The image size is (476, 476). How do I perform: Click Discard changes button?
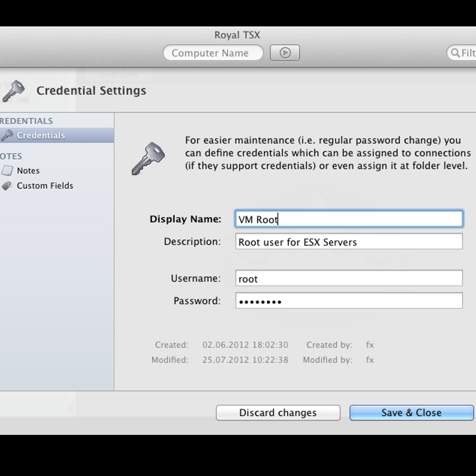pos(278,413)
